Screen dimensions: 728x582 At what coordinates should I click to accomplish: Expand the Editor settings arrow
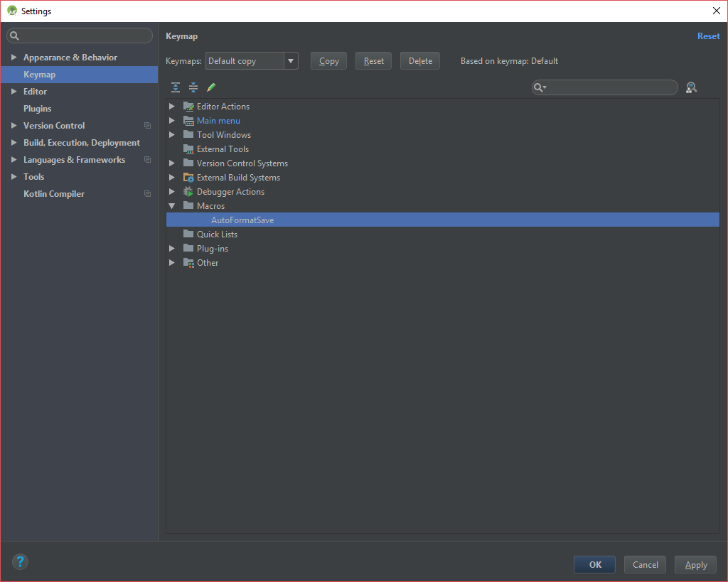coord(14,92)
